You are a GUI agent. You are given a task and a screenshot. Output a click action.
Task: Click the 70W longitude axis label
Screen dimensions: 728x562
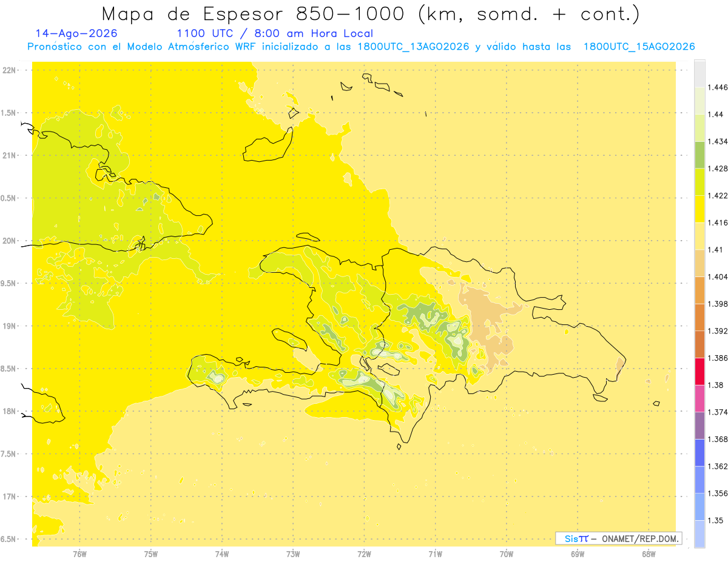click(x=507, y=554)
